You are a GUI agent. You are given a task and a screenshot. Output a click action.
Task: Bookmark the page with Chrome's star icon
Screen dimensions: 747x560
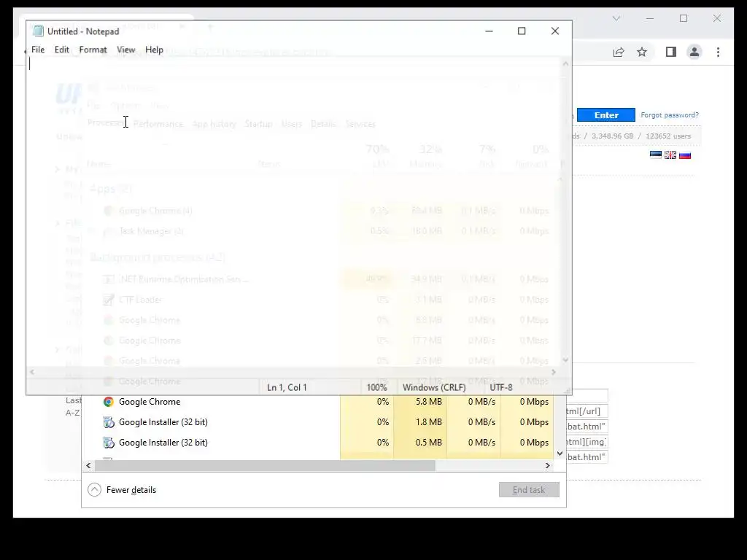(642, 52)
